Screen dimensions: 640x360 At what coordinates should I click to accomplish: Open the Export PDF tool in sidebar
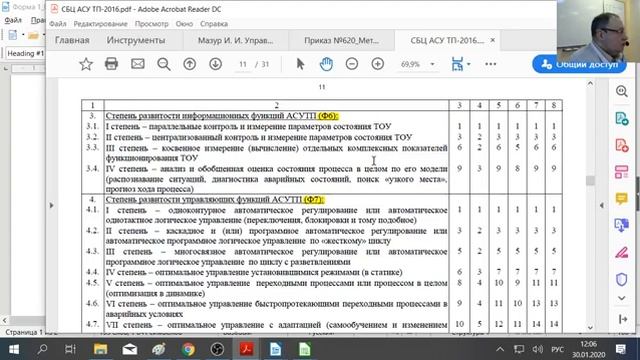point(622,119)
